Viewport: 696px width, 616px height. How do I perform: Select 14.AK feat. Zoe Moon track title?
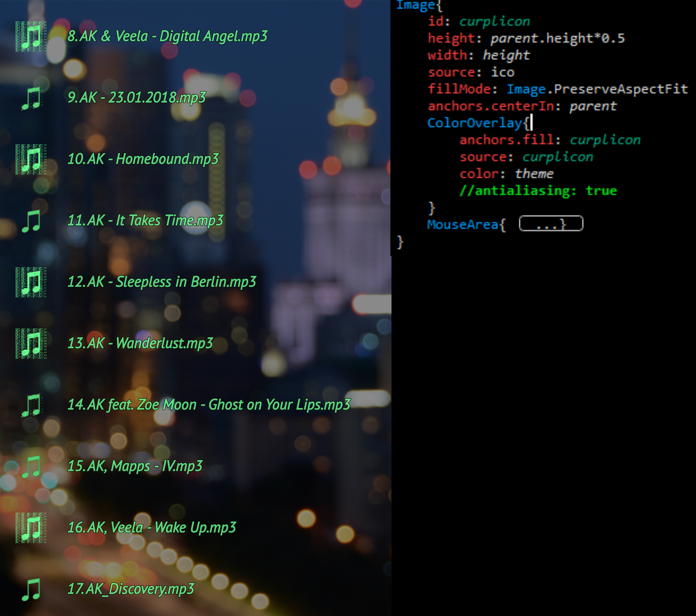(x=209, y=405)
